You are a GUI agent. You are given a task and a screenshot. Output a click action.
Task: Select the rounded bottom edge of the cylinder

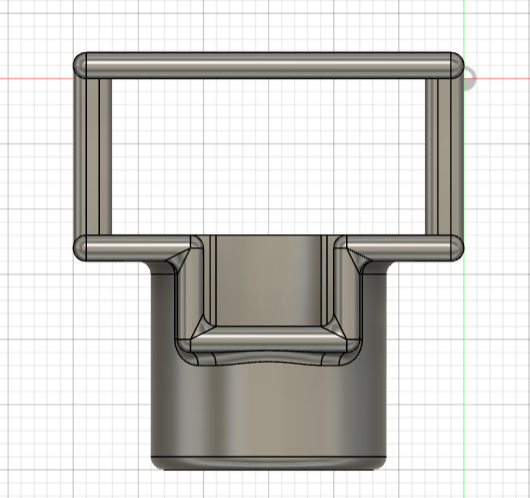click(269, 464)
